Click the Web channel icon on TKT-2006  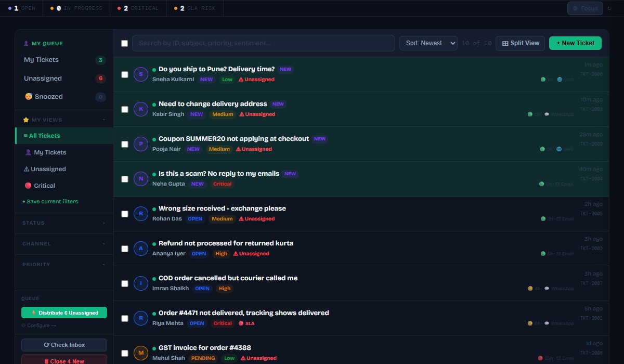point(560,80)
